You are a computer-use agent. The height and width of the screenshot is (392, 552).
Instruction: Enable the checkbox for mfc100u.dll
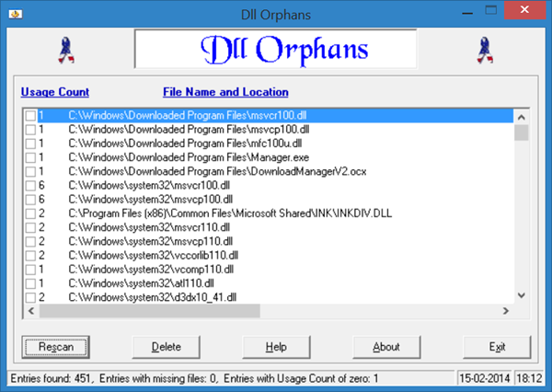coord(30,144)
